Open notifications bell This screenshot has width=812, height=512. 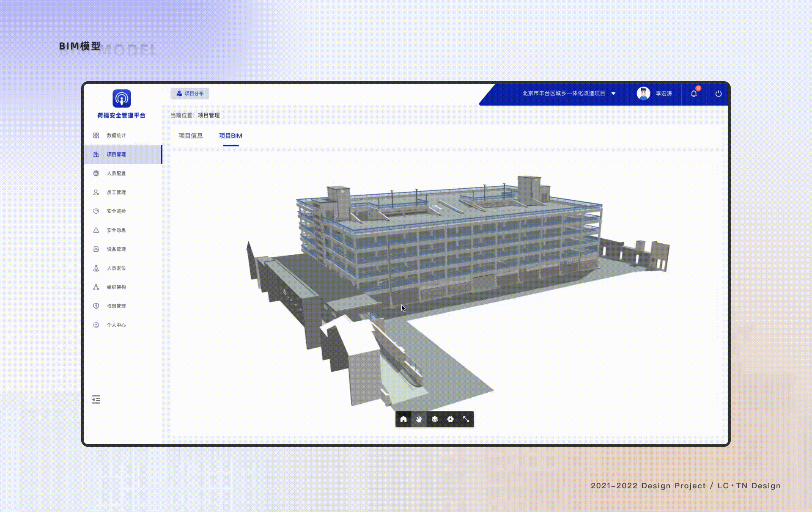click(x=694, y=94)
